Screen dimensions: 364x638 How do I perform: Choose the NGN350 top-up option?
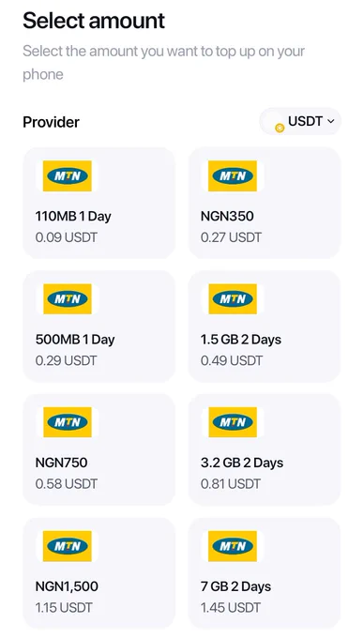click(x=265, y=203)
